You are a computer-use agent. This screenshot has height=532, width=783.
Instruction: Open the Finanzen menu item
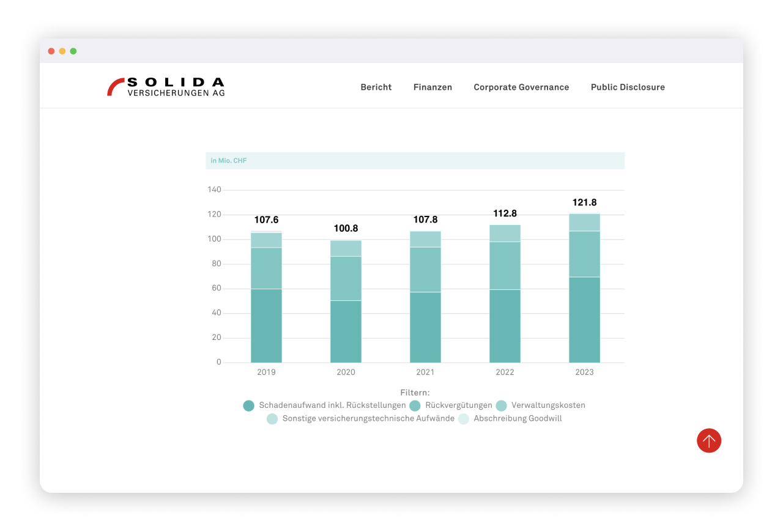[432, 87]
